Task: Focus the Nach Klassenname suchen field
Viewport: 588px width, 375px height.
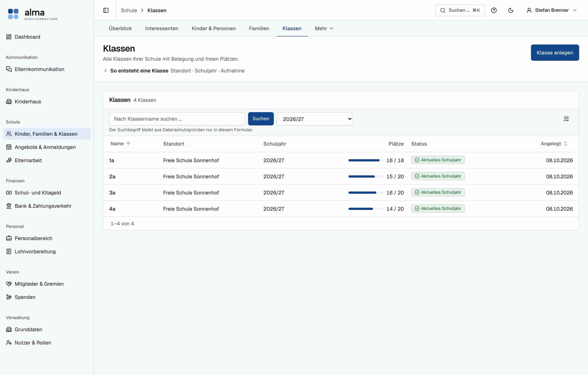Action: [177, 119]
